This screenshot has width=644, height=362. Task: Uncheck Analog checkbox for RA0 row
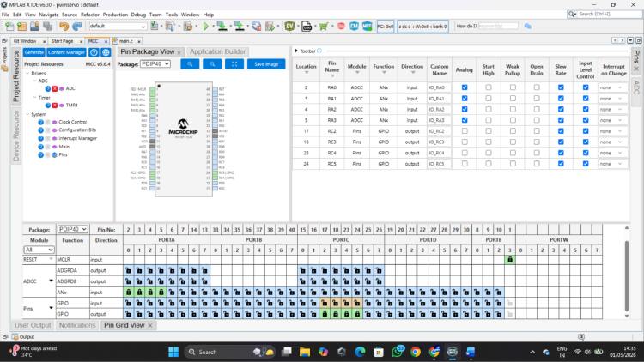click(x=465, y=87)
